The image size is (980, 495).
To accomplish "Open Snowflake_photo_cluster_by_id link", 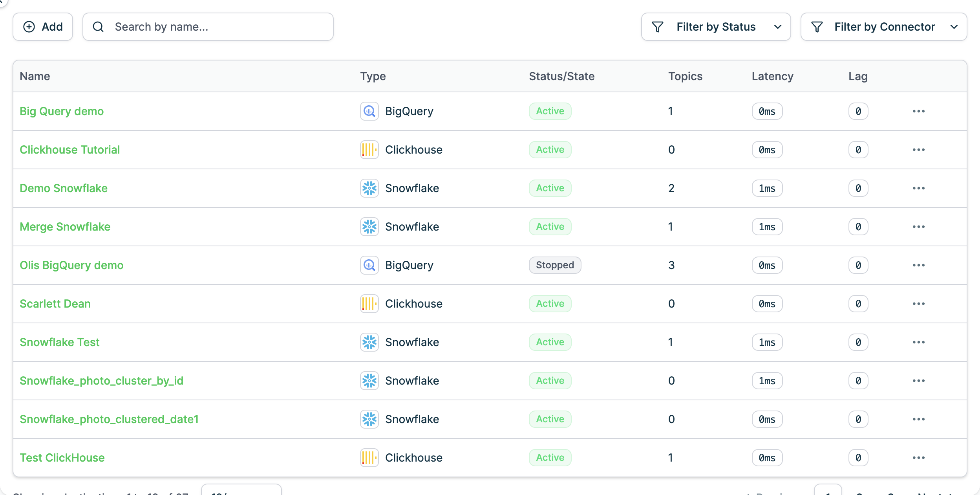I will (101, 381).
